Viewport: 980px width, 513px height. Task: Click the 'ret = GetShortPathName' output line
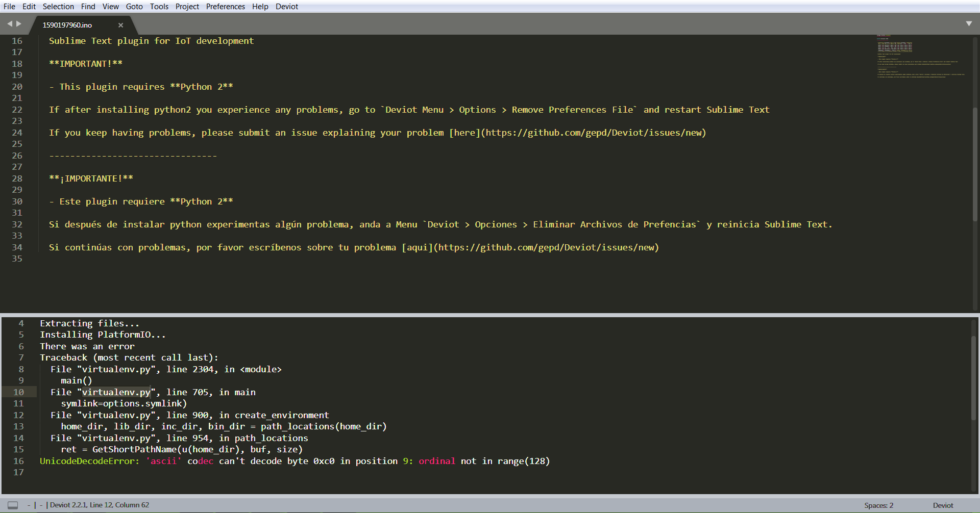(x=182, y=449)
